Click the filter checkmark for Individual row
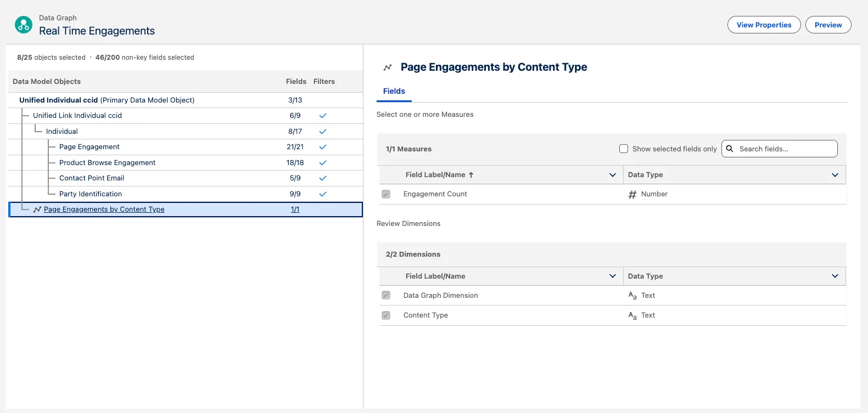Screen dimensions: 868x413 (x=323, y=132)
